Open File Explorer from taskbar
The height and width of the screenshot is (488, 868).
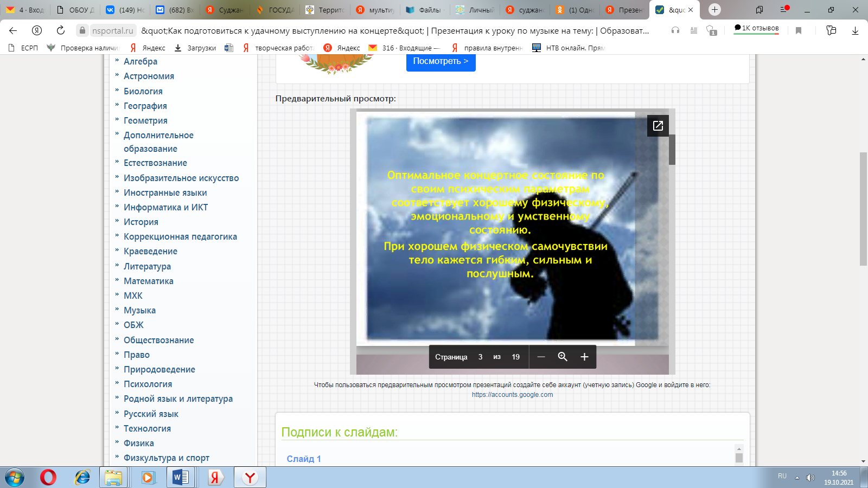click(x=113, y=477)
